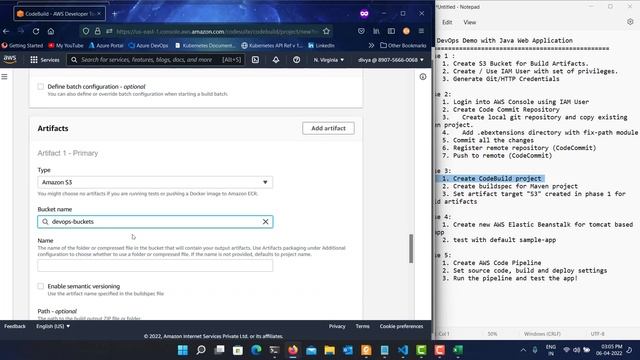Open Other Bookmarks folder
Screen dimensions: 640x360
[403, 45]
